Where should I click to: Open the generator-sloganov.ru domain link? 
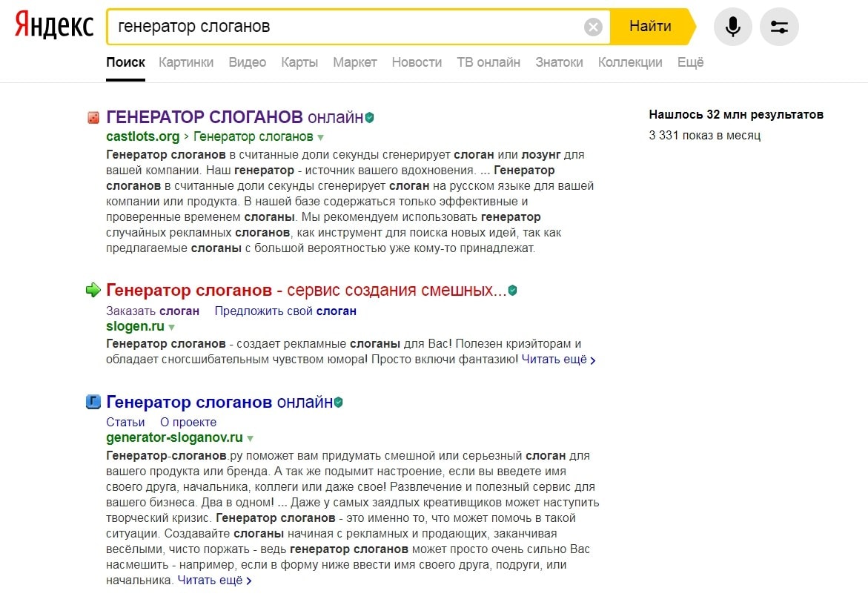click(x=174, y=437)
